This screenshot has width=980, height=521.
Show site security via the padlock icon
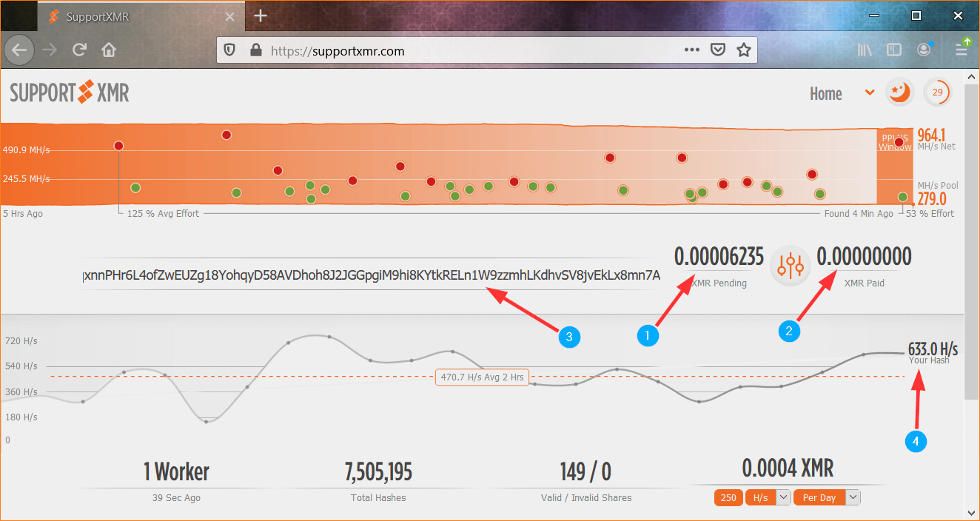[x=256, y=50]
